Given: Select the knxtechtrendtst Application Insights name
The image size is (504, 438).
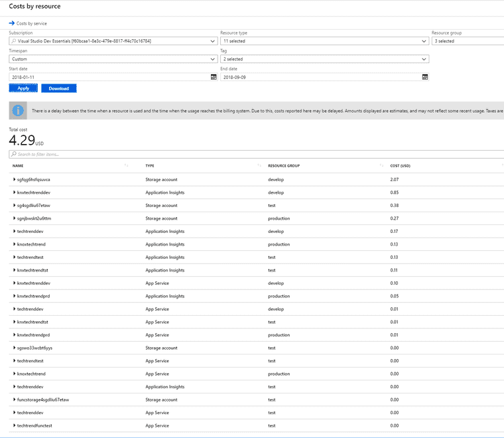Looking at the screenshot, I should click(32, 270).
